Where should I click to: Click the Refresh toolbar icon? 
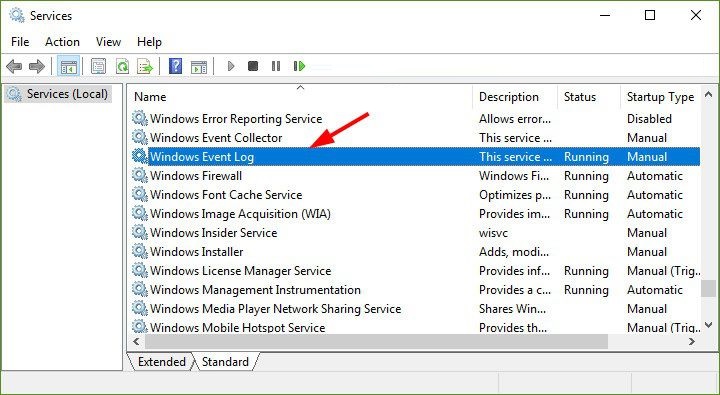point(122,67)
